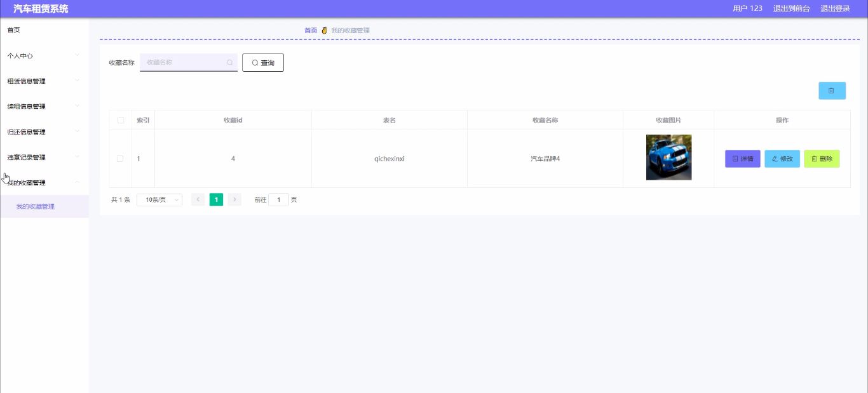This screenshot has width=868, height=393.
Task: Click the 索引 column header
Action: [x=144, y=120]
